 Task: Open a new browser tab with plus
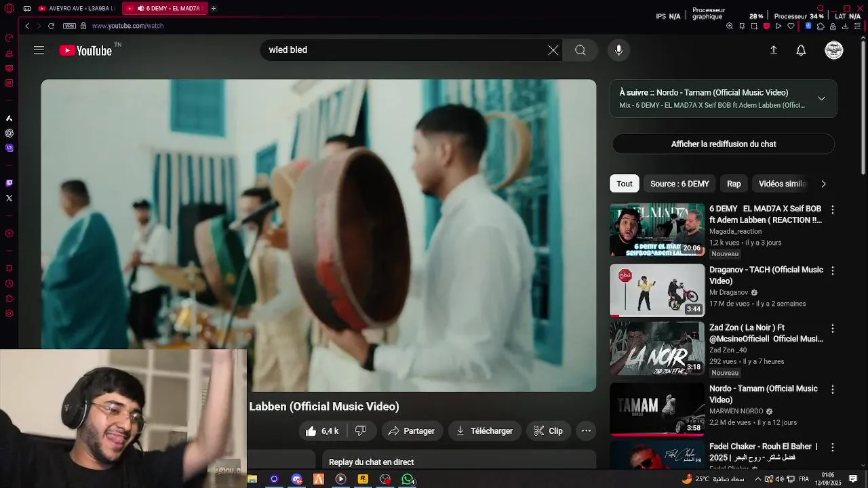pyautogui.click(x=214, y=8)
